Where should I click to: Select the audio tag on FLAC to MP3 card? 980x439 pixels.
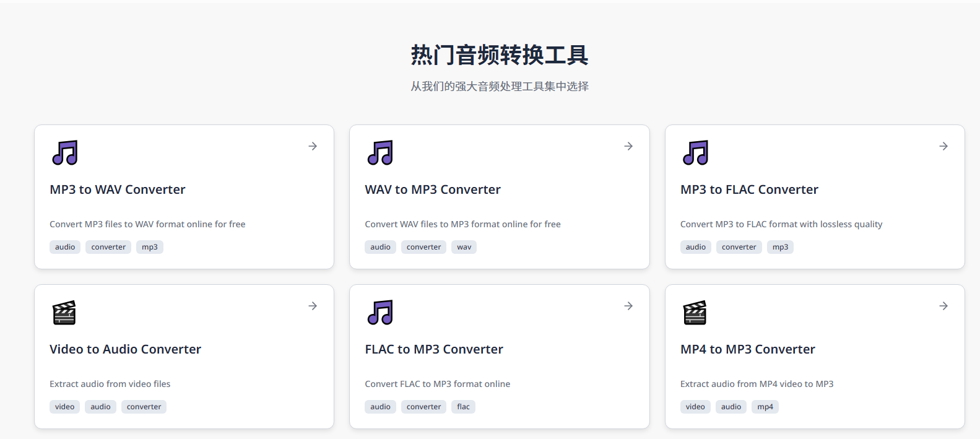pos(380,407)
